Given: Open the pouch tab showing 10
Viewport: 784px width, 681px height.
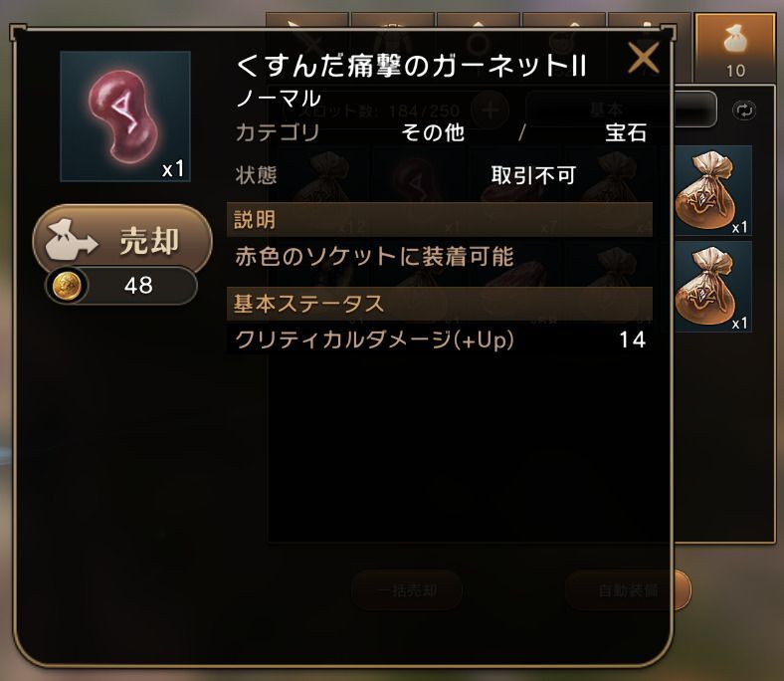Looking at the screenshot, I should tap(735, 48).
